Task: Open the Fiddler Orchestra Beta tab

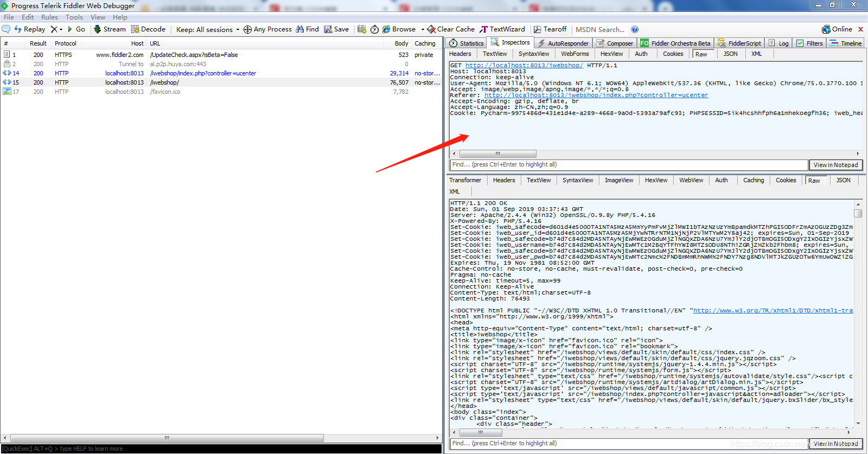Action: click(675, 43)
